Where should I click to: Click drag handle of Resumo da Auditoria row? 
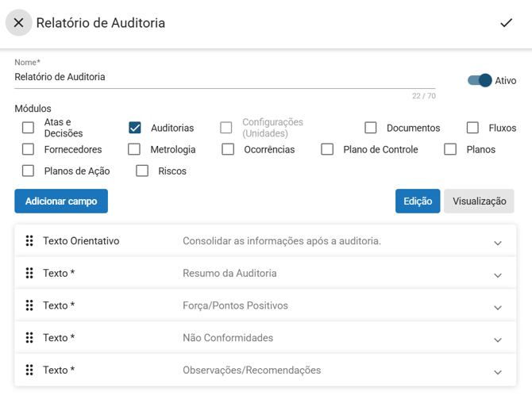[29, 274]
